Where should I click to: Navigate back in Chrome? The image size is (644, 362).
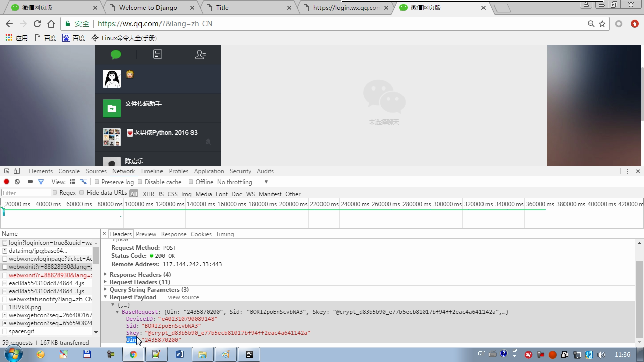pyautogui.click(x=9, y=24)
